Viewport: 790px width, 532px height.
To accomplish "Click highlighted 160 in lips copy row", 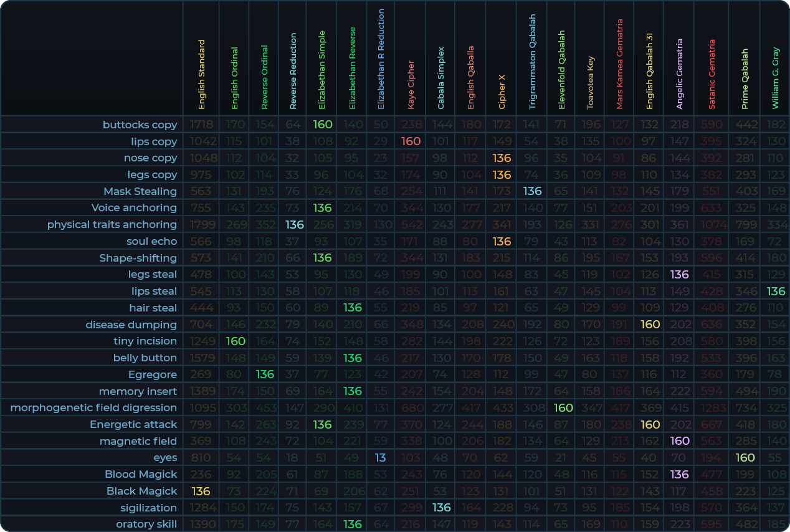I will (411, 141).
